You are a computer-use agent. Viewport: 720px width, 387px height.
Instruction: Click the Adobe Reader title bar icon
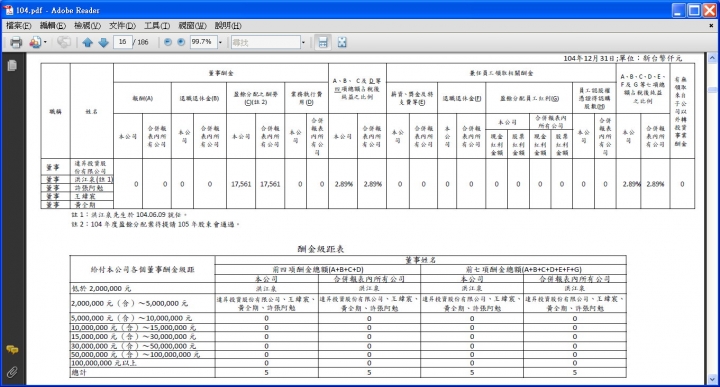(x=8, y=10)
